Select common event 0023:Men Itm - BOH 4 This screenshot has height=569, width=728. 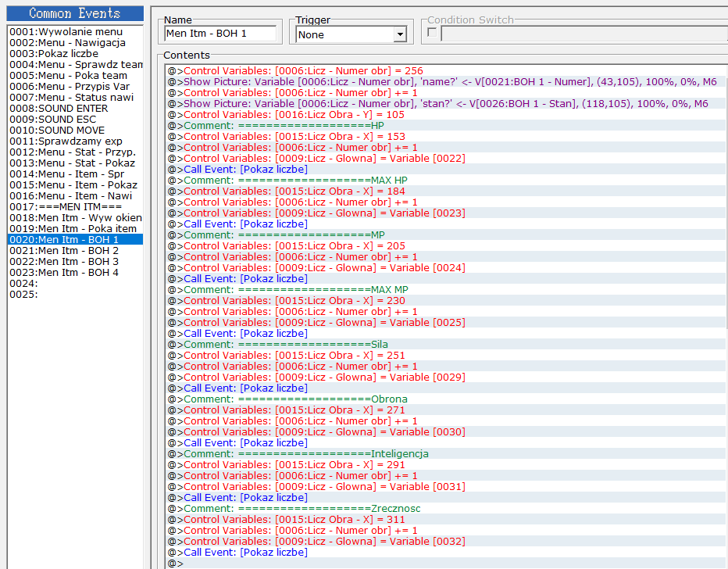coord(76,273)
